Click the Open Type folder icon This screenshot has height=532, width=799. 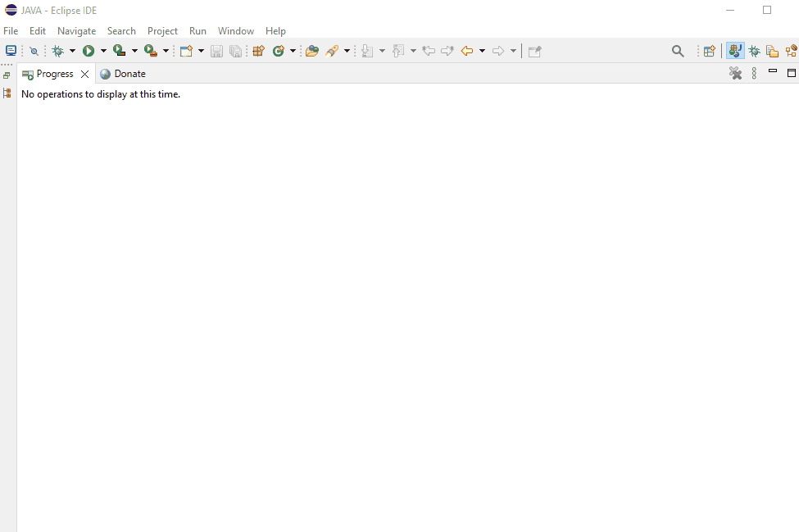coord(311,51)
